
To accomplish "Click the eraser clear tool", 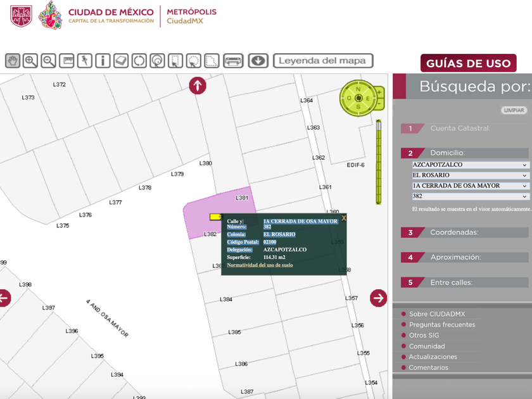I will pyautogui.click(x=121, y=61).
